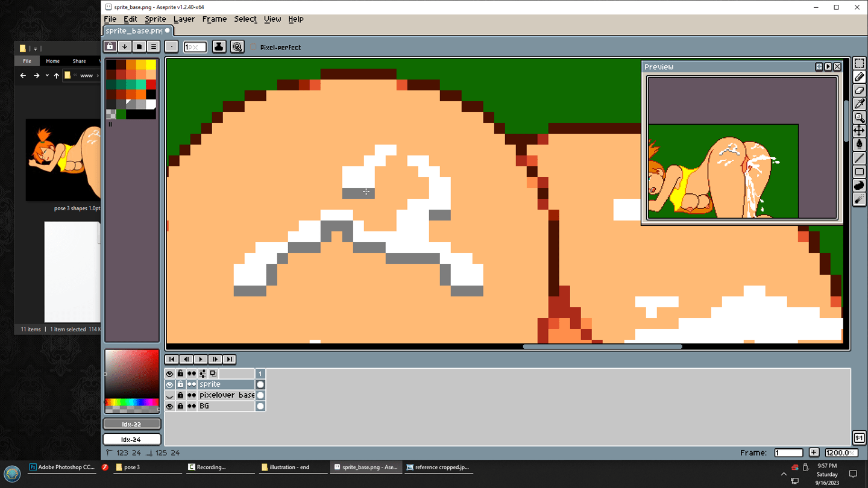Open the Layer menu
Image resolution: width=868 pixels, height=488 pixels.
pos(184,19)
